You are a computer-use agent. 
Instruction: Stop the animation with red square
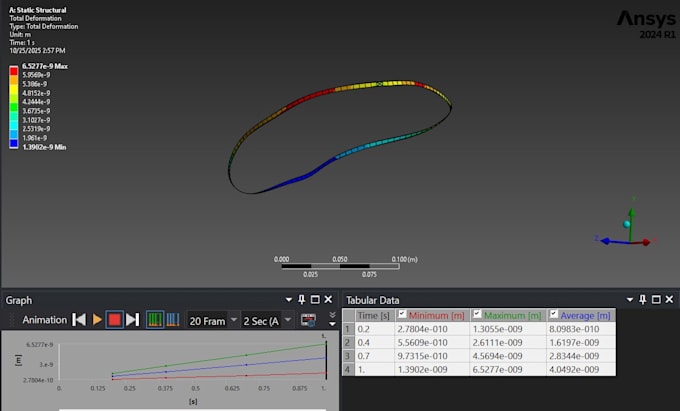pos(114,320)
